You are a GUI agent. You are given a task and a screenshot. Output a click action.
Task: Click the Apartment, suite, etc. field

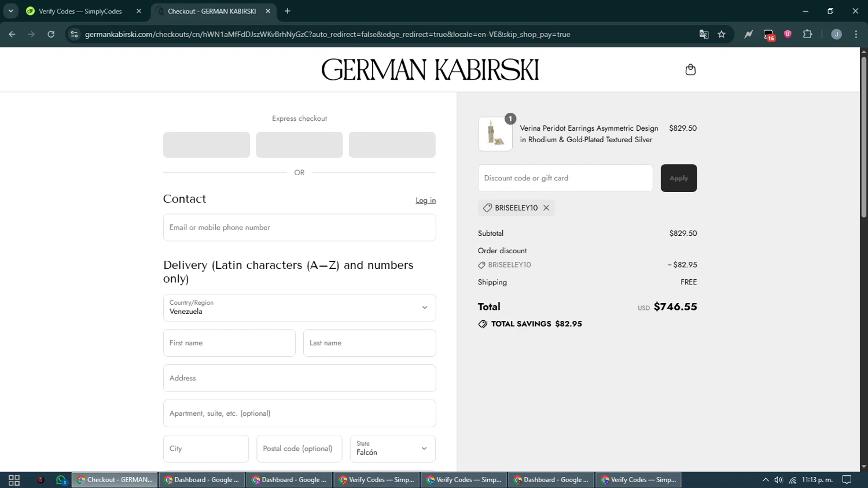click(x=300, y=413)
